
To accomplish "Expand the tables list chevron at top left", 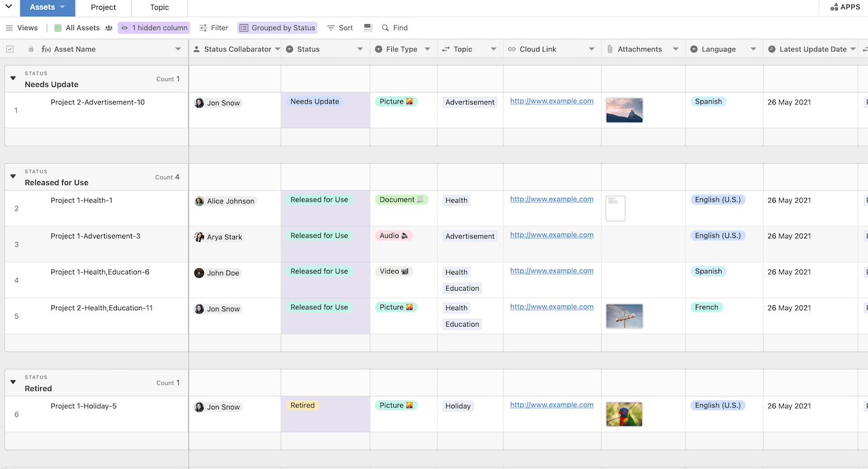I will [x=9, y=7].
